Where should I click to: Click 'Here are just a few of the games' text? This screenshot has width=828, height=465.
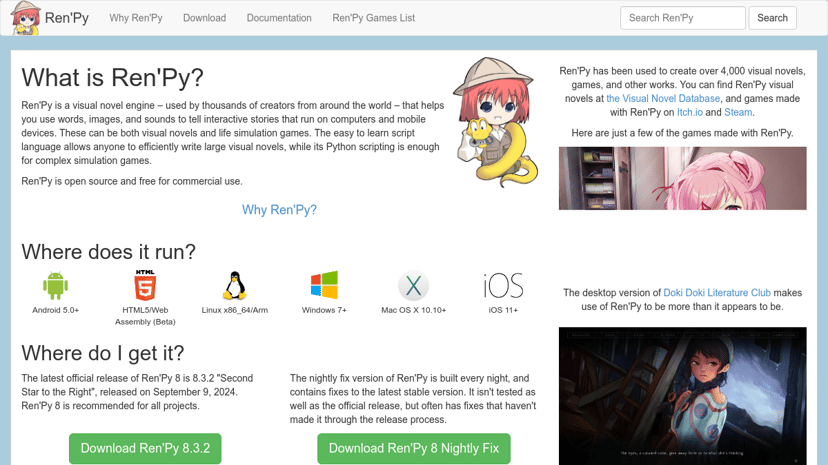(682, 133)
